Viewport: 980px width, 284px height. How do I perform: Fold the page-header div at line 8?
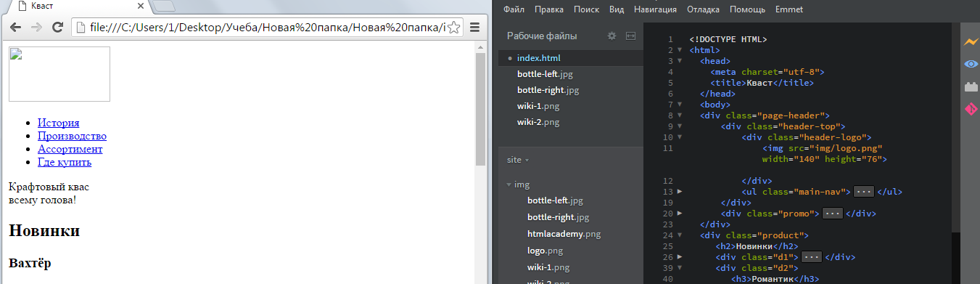680,115
